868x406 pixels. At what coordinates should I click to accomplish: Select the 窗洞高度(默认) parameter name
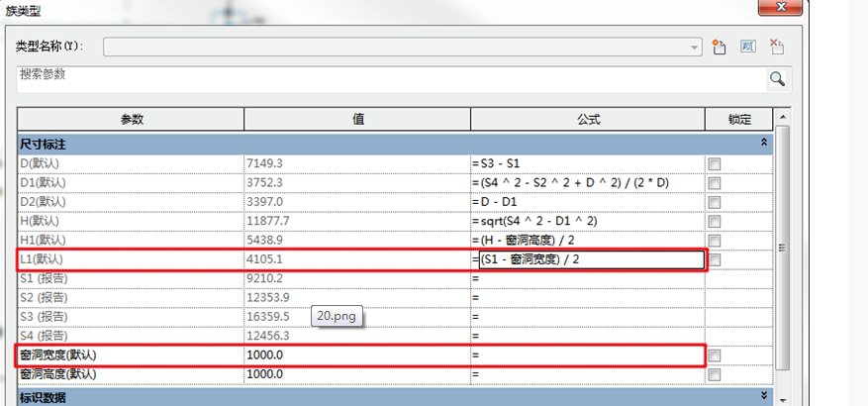pyautogui.click(x=58, y=375)
